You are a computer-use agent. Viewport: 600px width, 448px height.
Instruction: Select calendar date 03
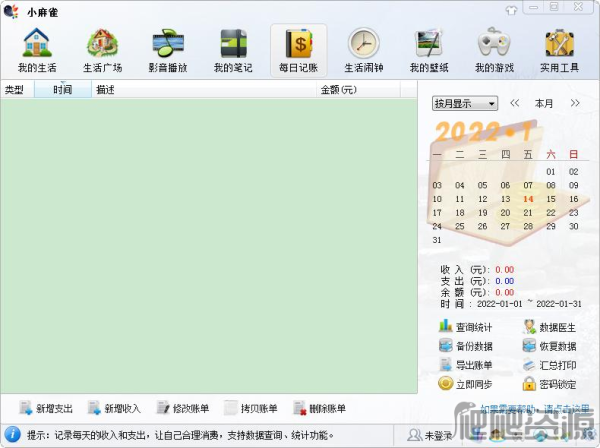click(x=437, y=185)
